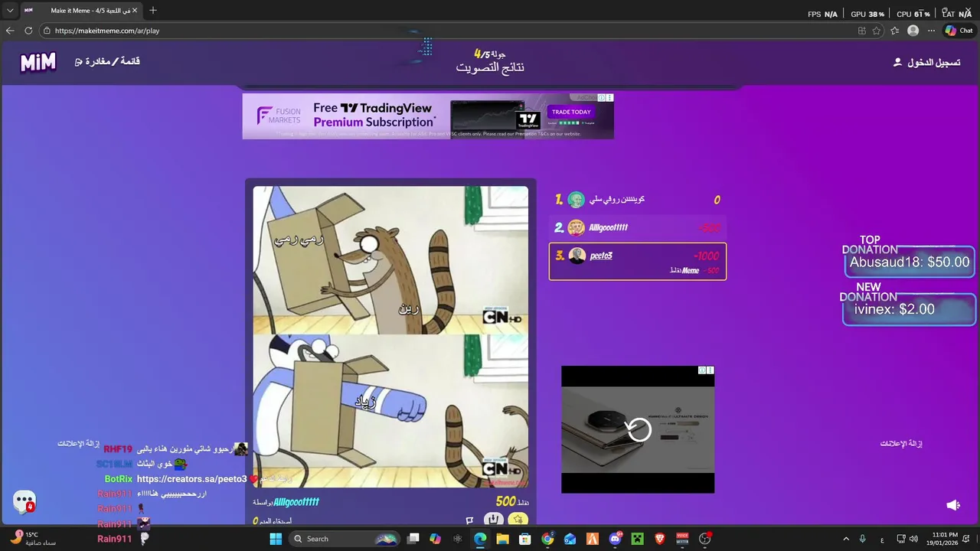Reload the page
This screenshot has width=980, height=551.
pyautogui.click(x=28, y=31)
